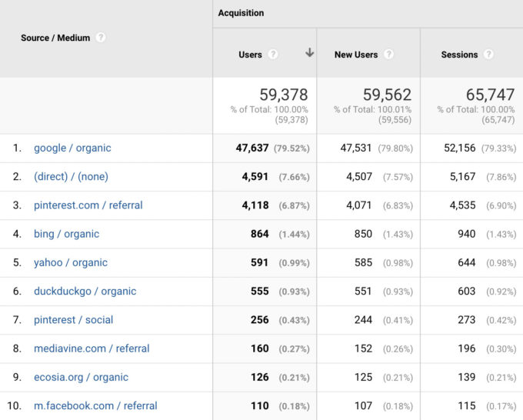The width and height of the screenshot is (523, 420).
Task: Open help icon beside New Users header
Action: tap(388, 54)
